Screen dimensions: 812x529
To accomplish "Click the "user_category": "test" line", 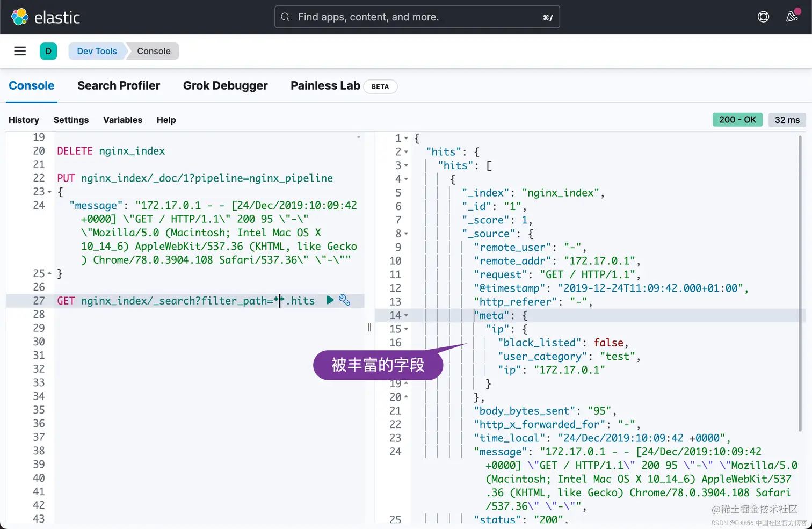I will tap(569, 357).
